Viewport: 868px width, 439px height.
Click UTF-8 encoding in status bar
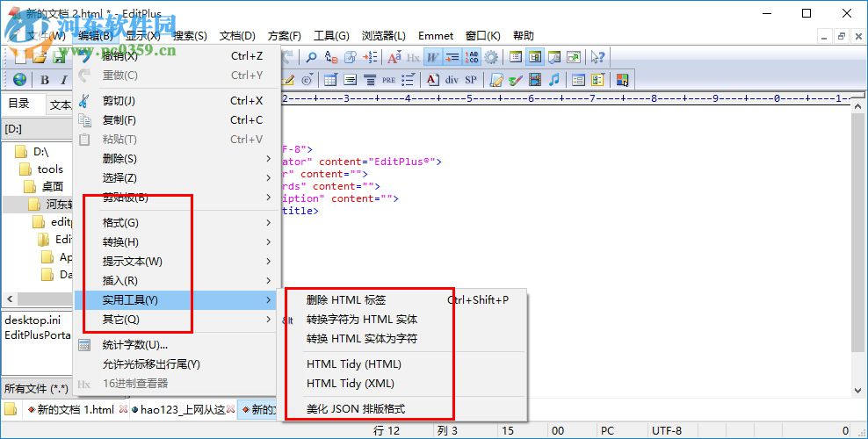coord(667,431)
